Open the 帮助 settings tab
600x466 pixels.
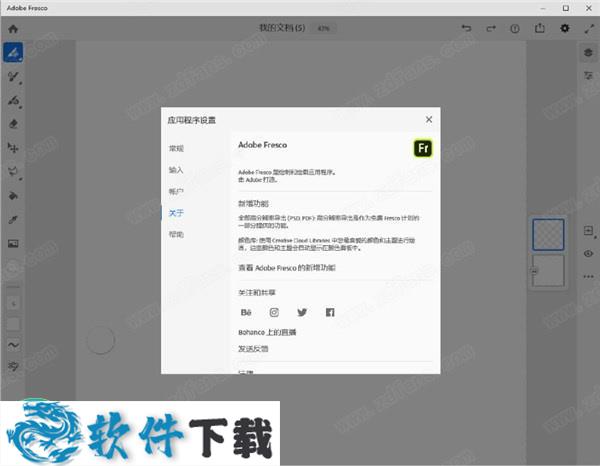[x=176, y=234]
